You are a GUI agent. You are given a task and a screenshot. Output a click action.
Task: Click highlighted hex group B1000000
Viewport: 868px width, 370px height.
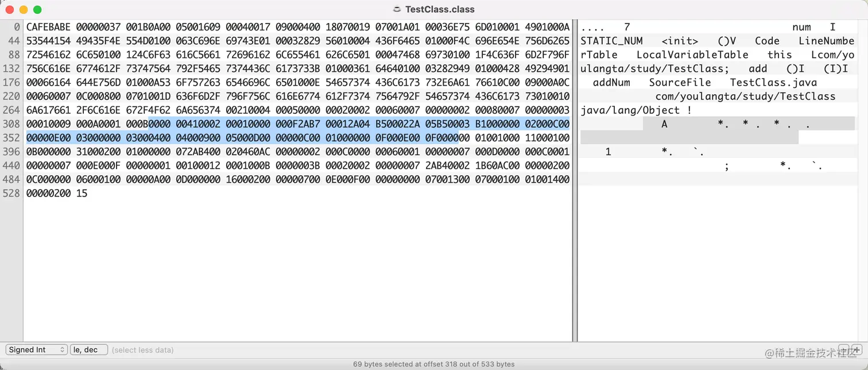[x=498, y=124]
